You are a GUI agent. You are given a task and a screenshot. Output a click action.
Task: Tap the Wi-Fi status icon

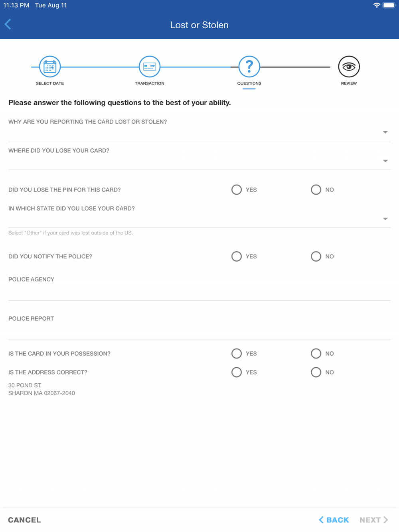point(377,5)
